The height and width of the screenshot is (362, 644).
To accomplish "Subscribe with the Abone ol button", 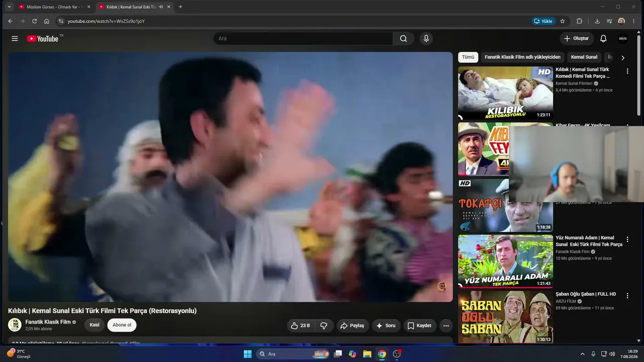I will coord(122,325).
